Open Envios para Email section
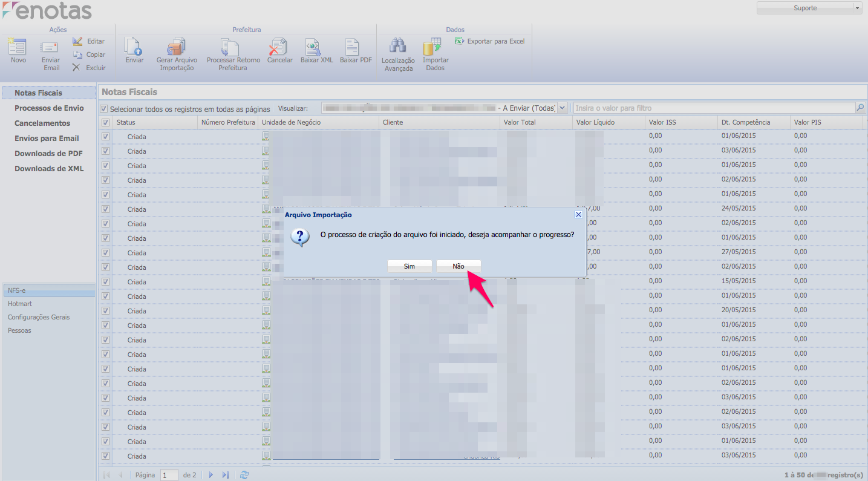This screenshot has height=481, width=868. click(x=47, y=138)
